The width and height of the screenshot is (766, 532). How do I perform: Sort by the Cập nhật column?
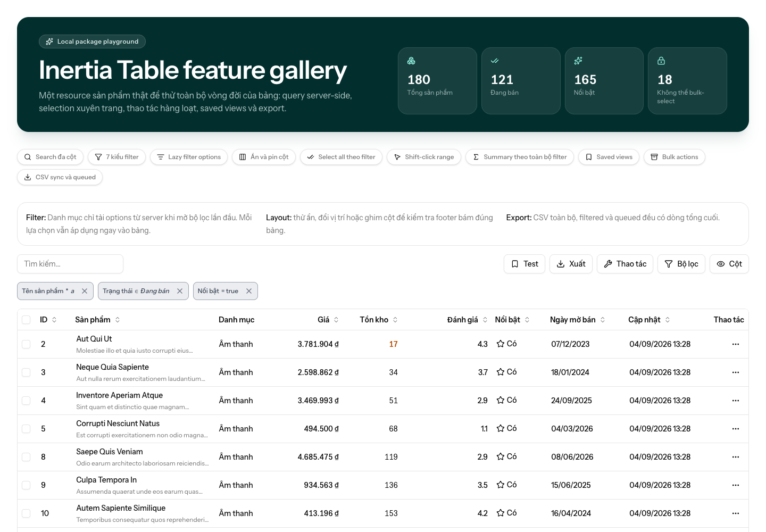tap(649, 320)
